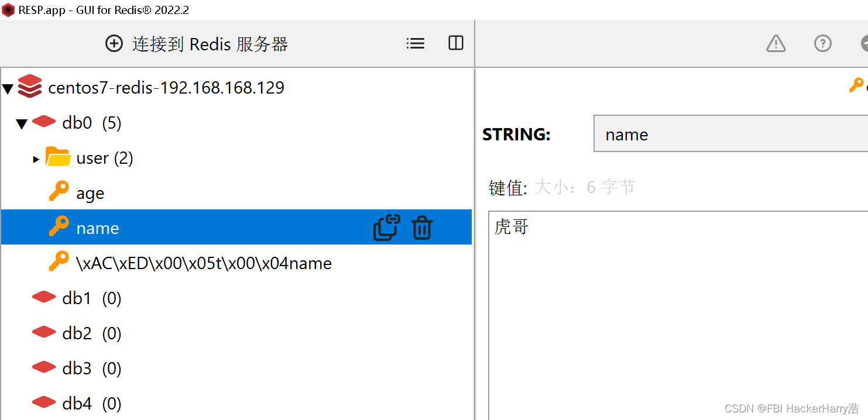
Task: Click the RESP.app logo in title bar
Action: (8, 10)
